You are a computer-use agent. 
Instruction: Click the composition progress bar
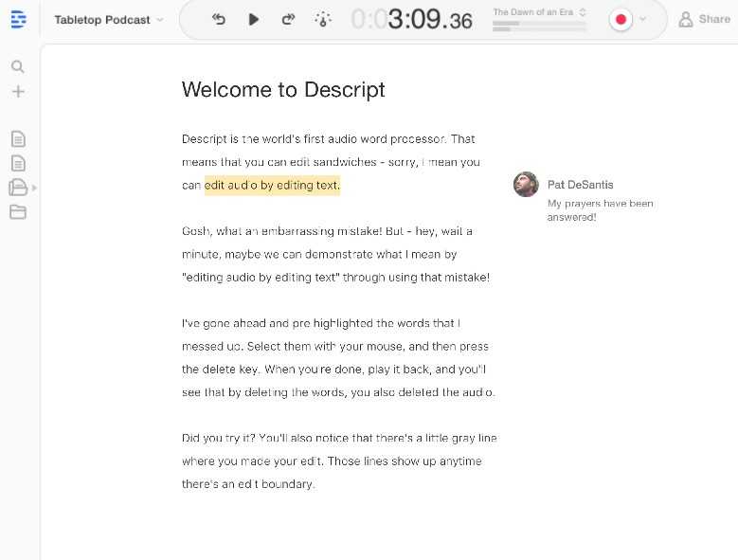(x=539, y=27)
